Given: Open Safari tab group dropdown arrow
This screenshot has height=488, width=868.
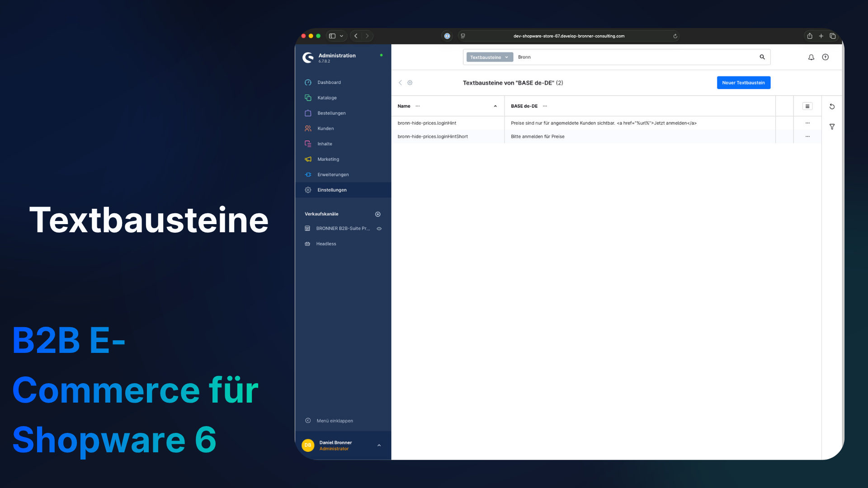Looking at the screenshot, I should tap(341, 36).
